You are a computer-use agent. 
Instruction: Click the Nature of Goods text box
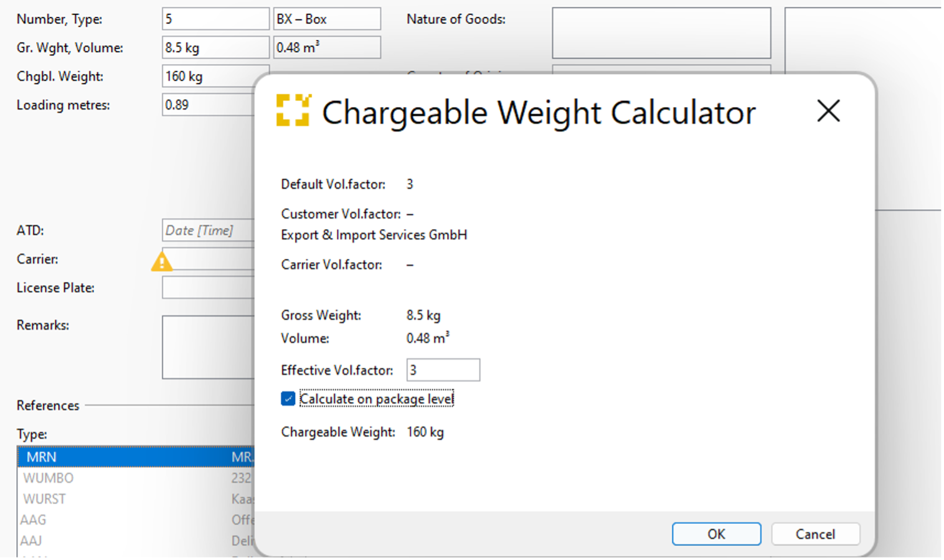click(x=661, y=33)
